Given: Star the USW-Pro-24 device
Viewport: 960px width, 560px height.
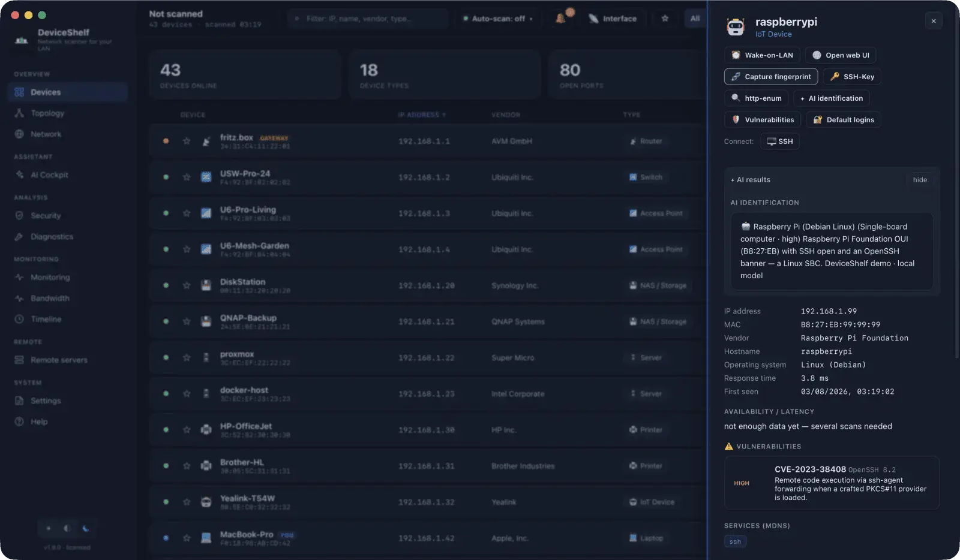Looking at the screenshot, I should pyautogui.click(x=187, y=177).
